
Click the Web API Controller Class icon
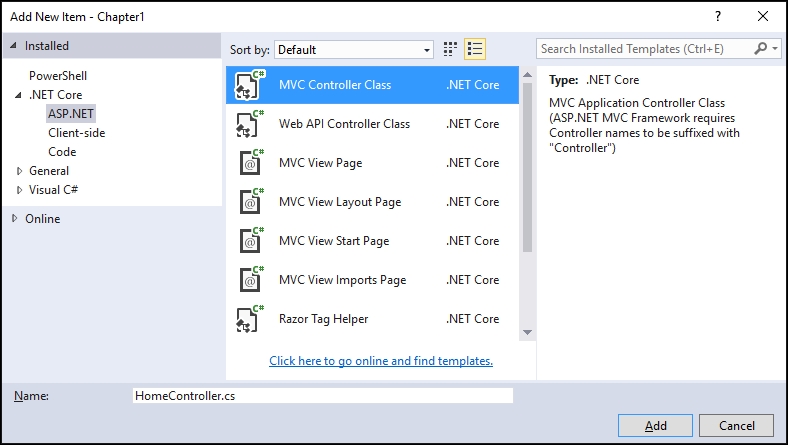[250, 124]
